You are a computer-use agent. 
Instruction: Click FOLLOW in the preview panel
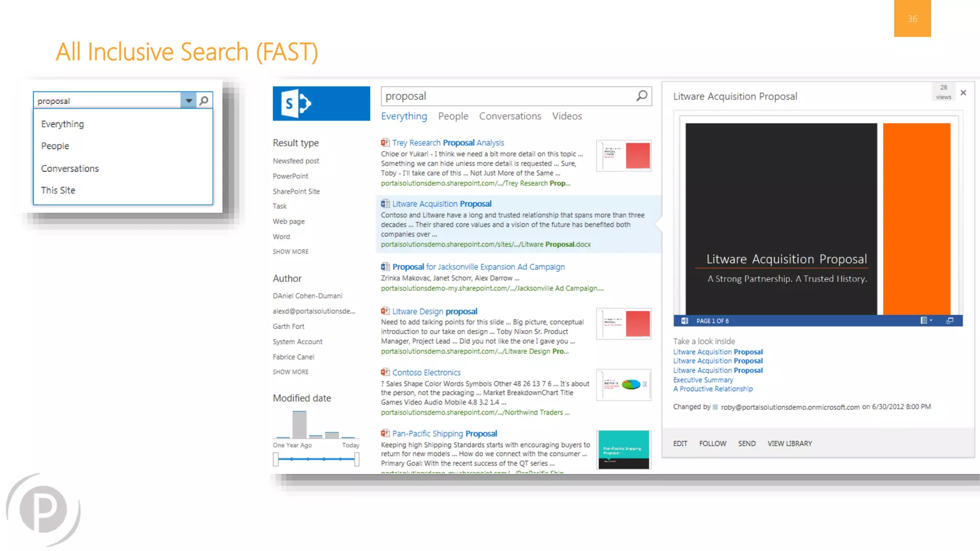coord(713,443)
